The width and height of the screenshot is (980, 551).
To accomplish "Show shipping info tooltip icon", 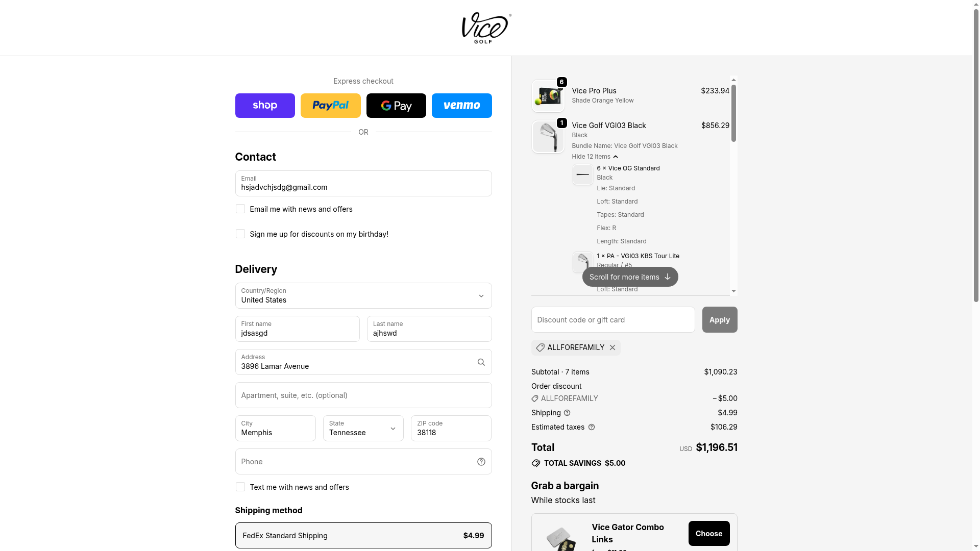I will tap(567, 413).
